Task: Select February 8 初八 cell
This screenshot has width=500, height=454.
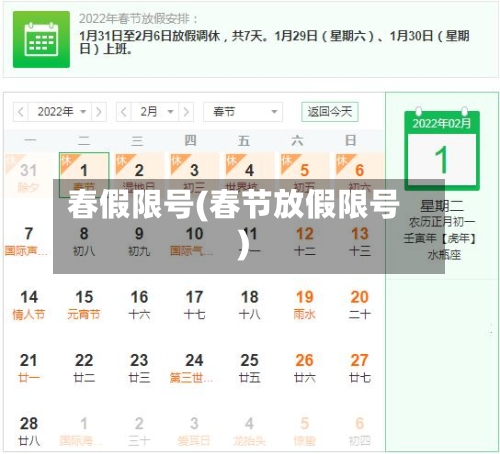Action: [x=84, y=241]
